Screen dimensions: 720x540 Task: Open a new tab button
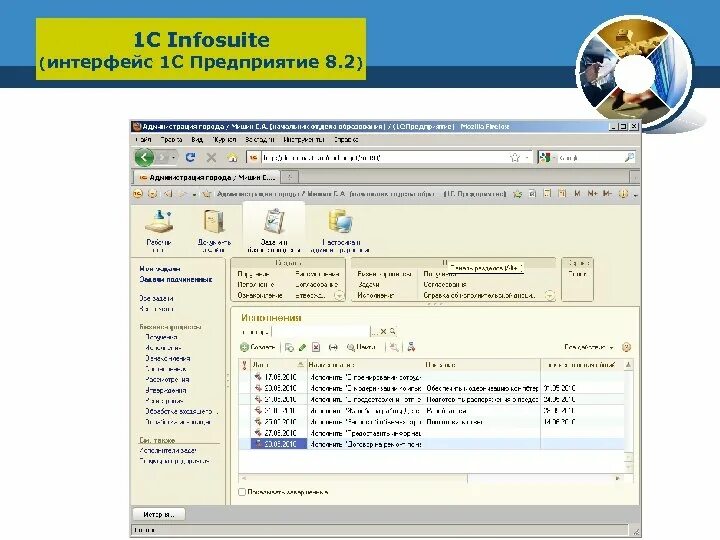289,177
